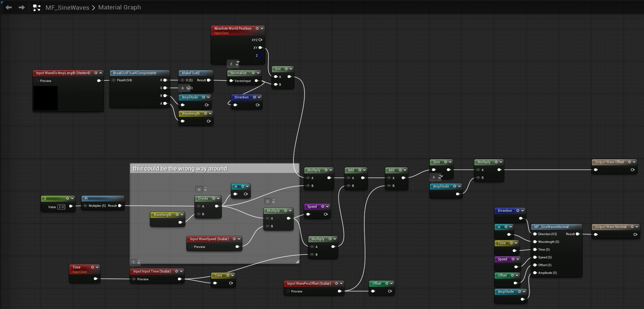The width and height of the screenshot is (644, 309).
Task: Open MF_SineWaves breadcrumb
Action: coord(68,7)
